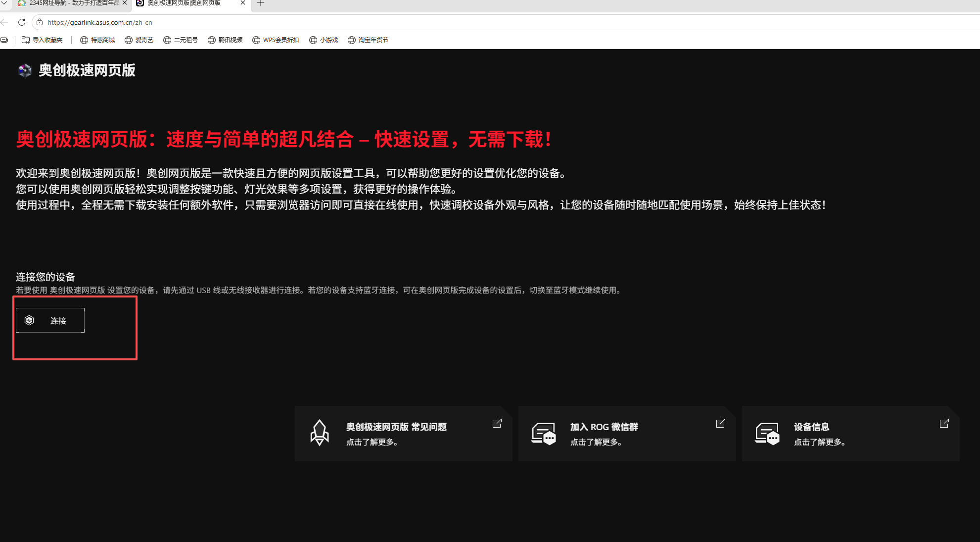Open the 爱奇艺 bookmark
Screen dimensions: 980x542
pos(139,40)
